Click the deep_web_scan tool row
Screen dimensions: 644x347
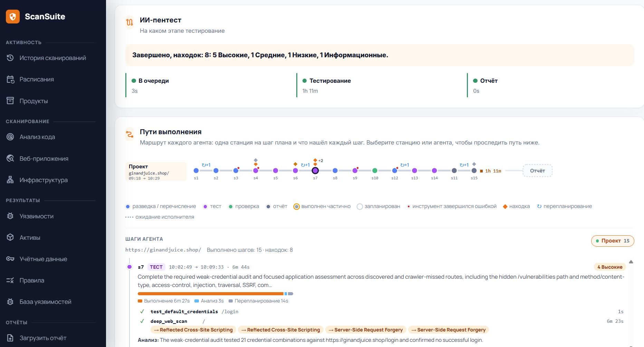[x=382, y=321]
